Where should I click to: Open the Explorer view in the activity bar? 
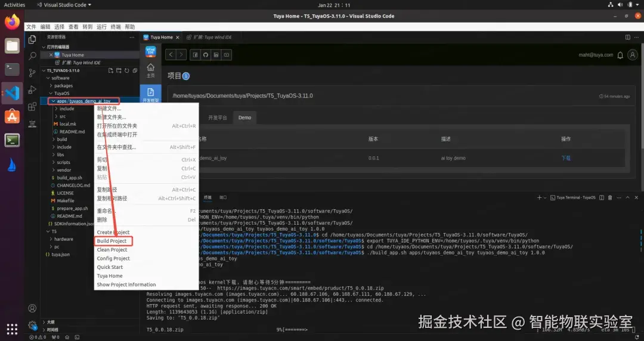click(x=32, y=39)
